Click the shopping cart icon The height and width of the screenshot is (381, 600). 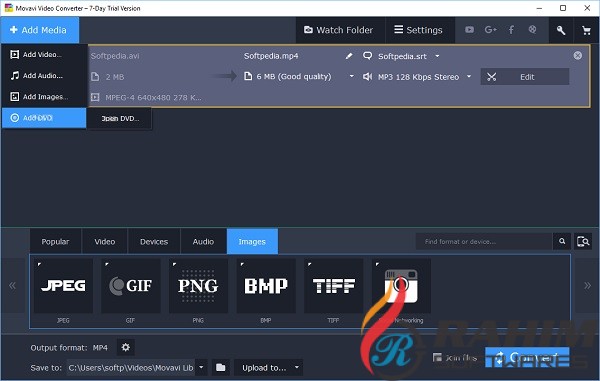586,30
